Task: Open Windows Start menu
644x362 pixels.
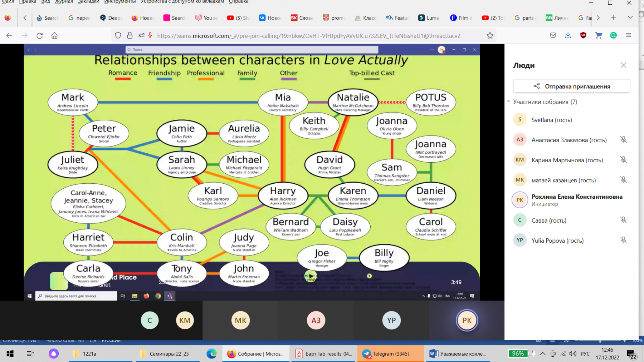Action: 10,353
